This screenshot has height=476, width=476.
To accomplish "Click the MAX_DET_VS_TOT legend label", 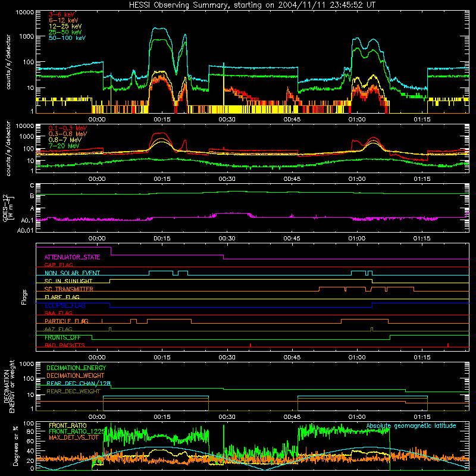I will click(74, 437).
